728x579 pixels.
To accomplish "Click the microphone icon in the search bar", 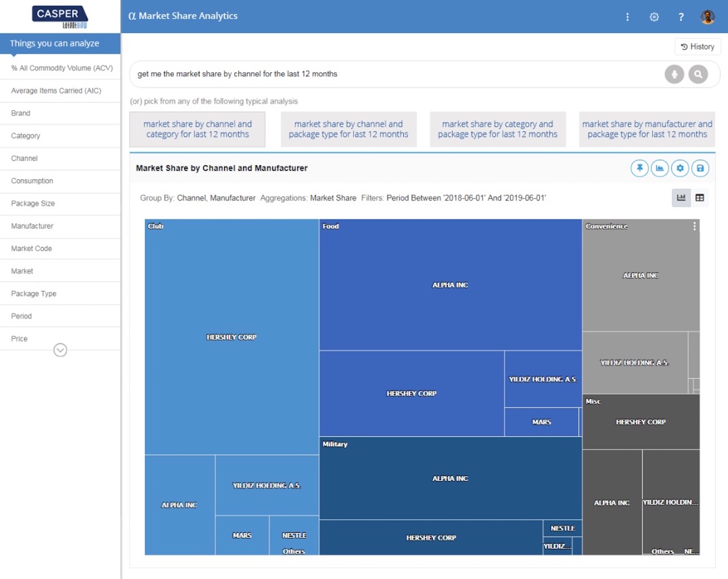I will tap(674, 74).
